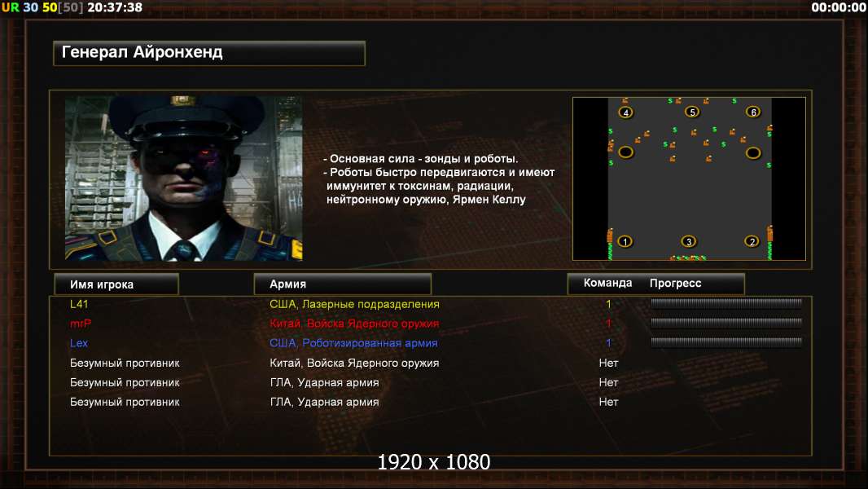Select player mrP in the list

click(x=81, y=324)
